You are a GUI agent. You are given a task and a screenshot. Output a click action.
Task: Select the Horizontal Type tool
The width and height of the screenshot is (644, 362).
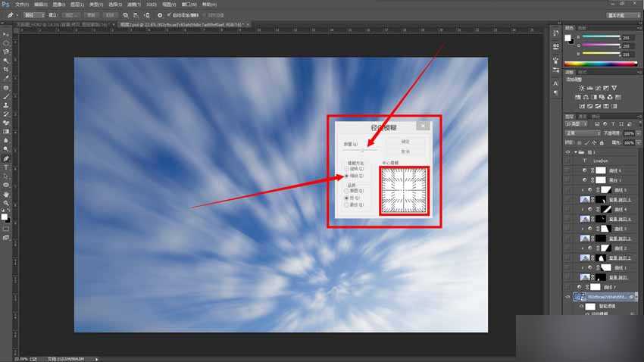click(x=6, y=167)
